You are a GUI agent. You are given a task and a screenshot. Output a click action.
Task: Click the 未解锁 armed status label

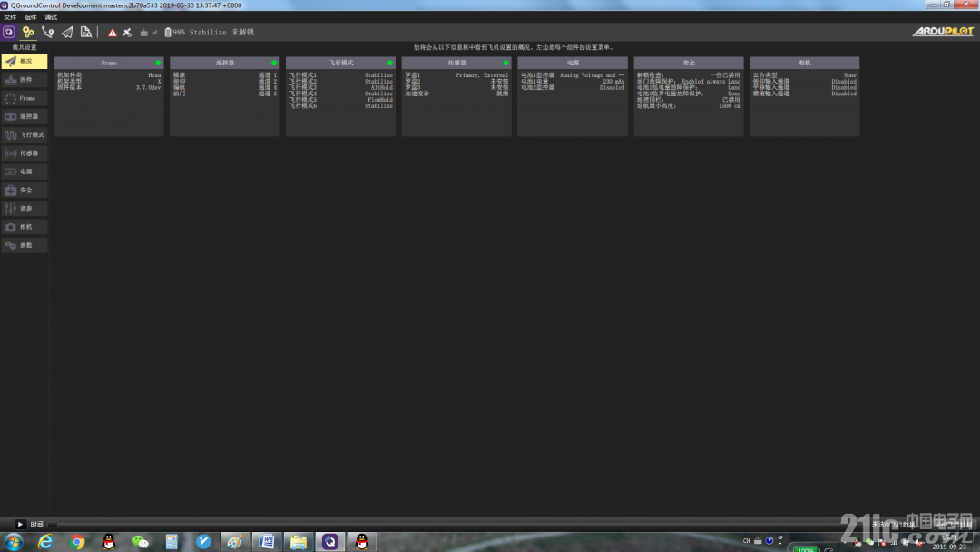tap(243, 33)
